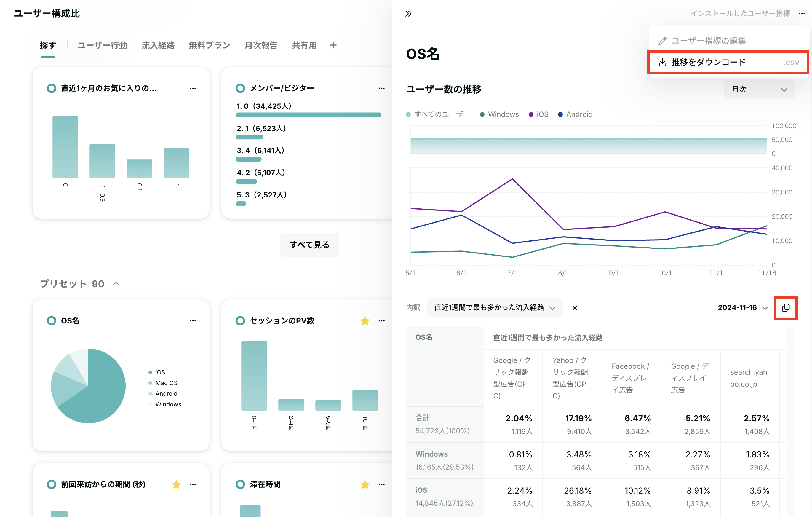Toggle the star on 前回来訪からの期間 card
Image resolution: width=812 pixels, height=517 pixels.
(176, 484)
